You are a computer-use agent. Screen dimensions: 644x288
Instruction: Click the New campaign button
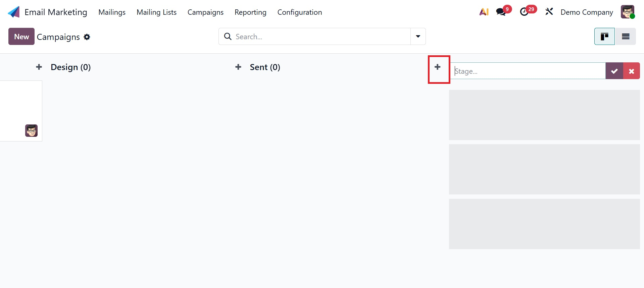click(21, 37)
